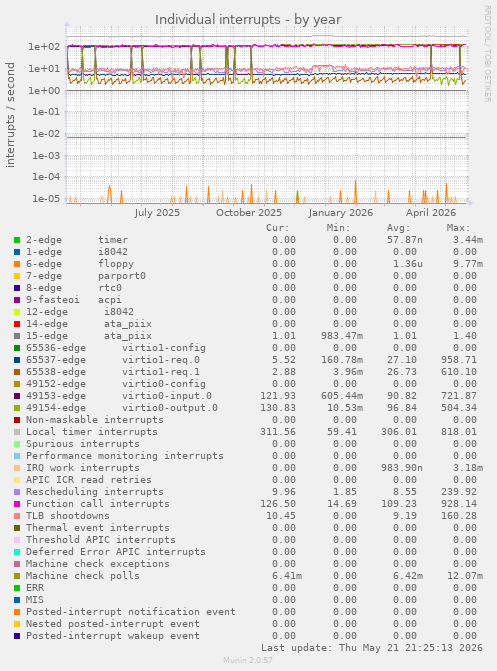Click the July 2025 axis label
The image size is (497, 671).
pos(157,213)
